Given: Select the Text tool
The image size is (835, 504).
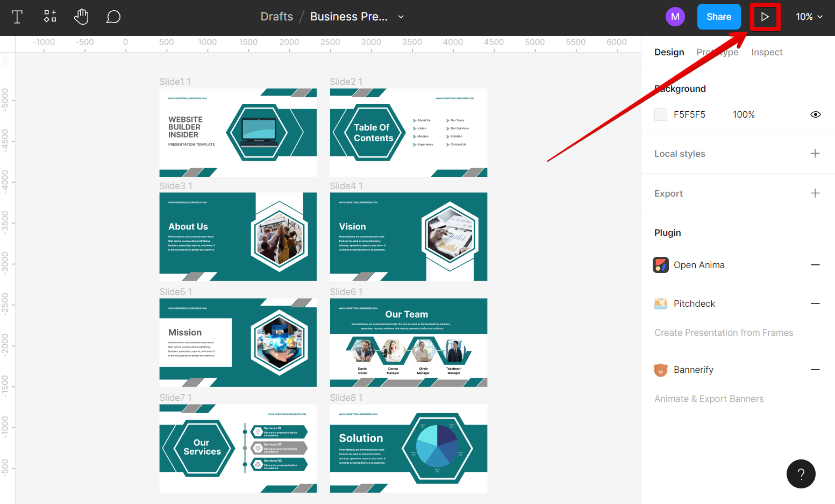Looking at the screenshot, I should pos(17,17).
